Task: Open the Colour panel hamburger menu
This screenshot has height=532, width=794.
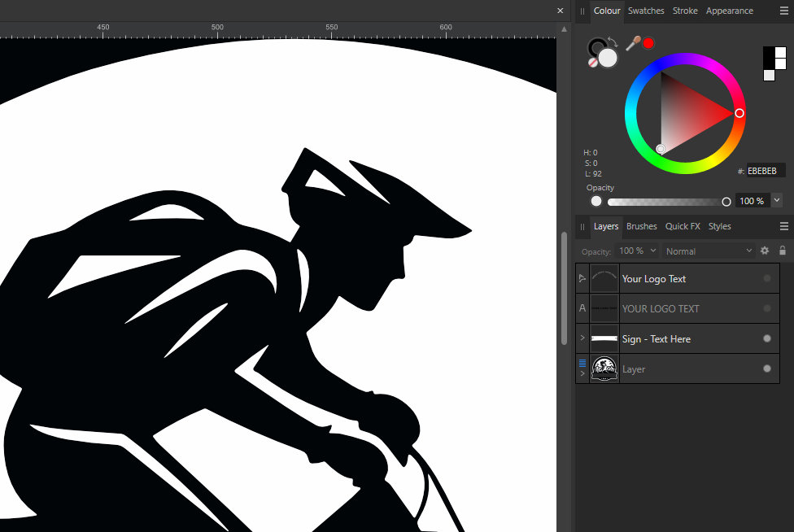Action: 784,10
